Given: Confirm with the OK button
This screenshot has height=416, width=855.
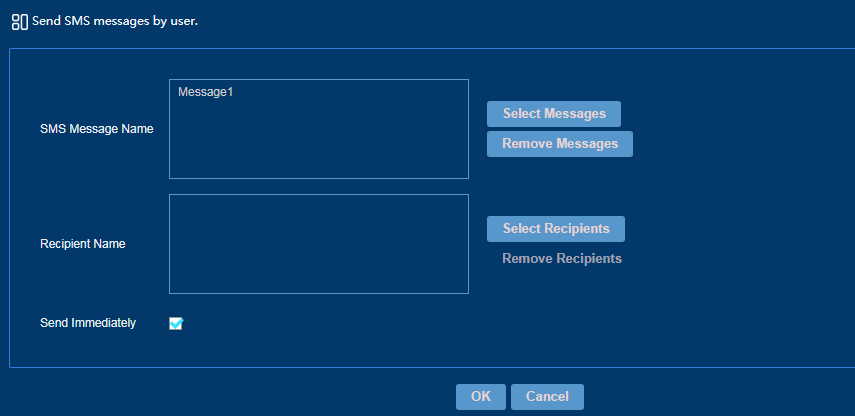Looking at the screenshot, I should [x=480, y=396].
